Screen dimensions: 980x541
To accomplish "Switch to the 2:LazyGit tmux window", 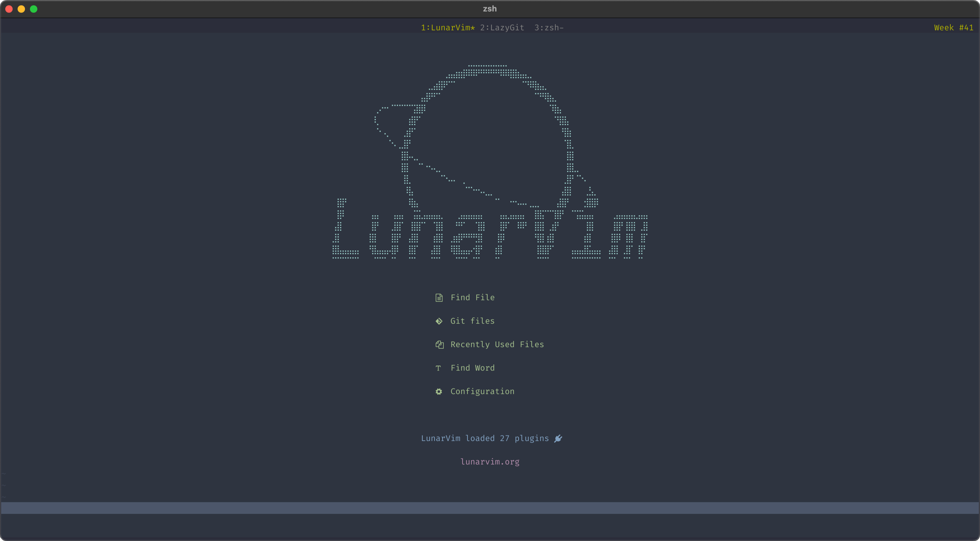I will 502,28.
